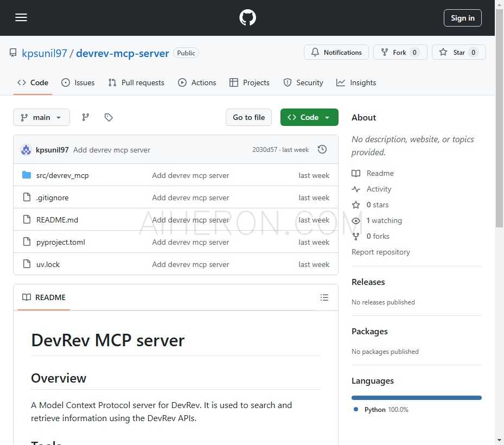Click the repository icon beside kpsunil97
This screenshot has width=504, height=445.
coord(13,53)
